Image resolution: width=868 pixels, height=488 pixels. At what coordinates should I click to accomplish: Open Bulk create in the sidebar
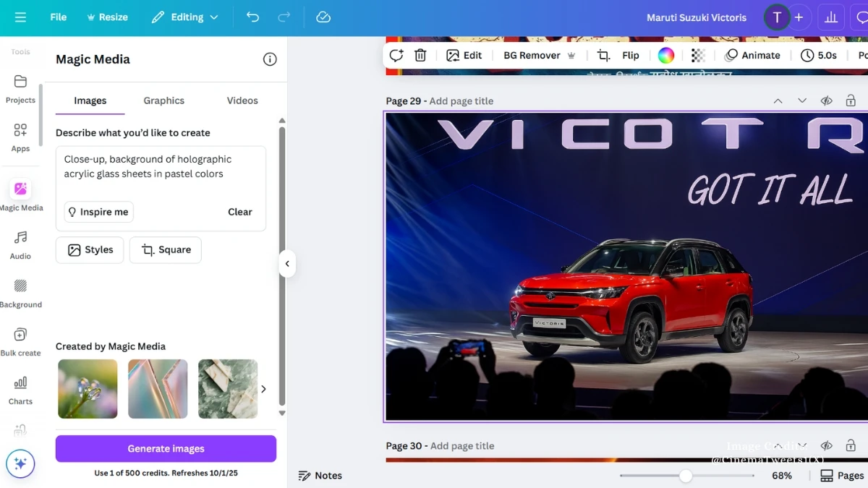(x=20, y=341)
